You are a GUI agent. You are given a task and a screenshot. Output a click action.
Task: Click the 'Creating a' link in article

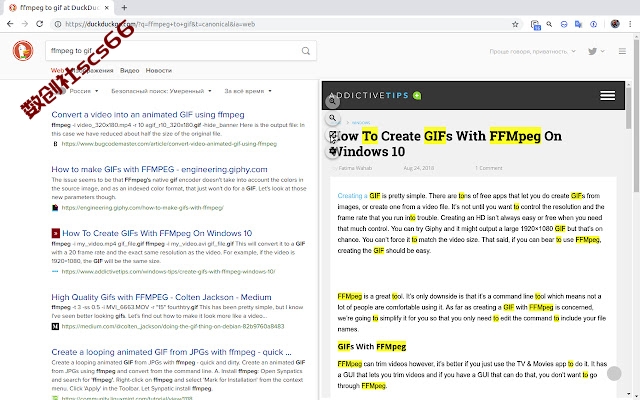[x=352, y=196]
